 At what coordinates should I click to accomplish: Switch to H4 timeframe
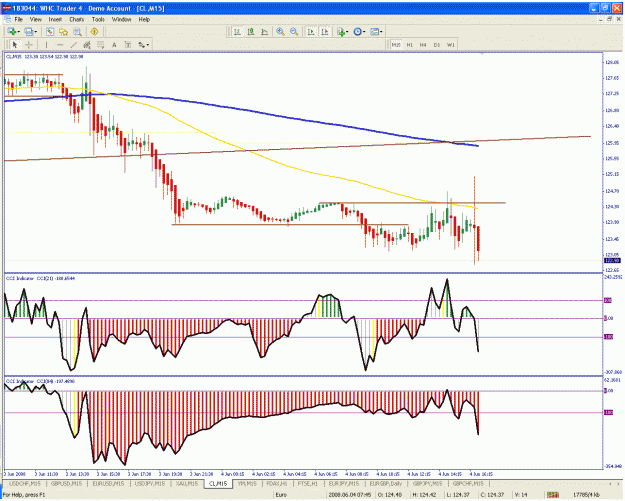click(423, 45)
